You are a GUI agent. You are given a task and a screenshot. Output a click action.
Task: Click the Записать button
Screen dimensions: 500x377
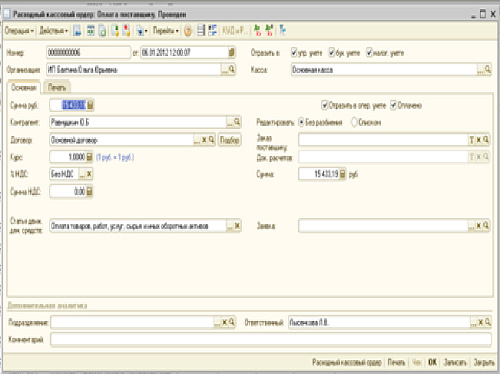(455, 362)
